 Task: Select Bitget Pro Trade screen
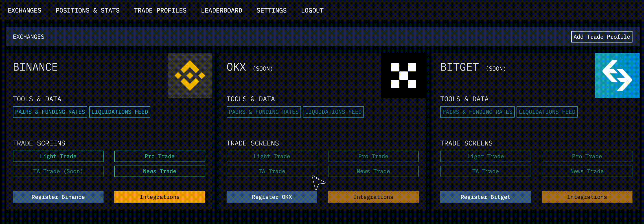(587, 156)
